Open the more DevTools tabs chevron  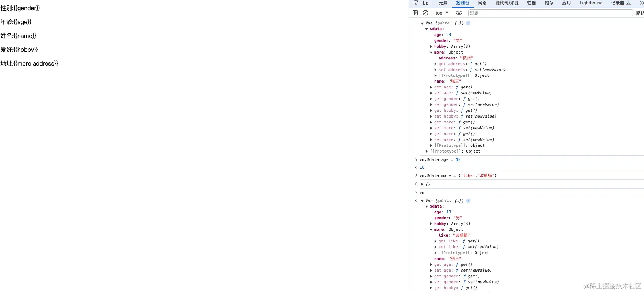point(641,3)
